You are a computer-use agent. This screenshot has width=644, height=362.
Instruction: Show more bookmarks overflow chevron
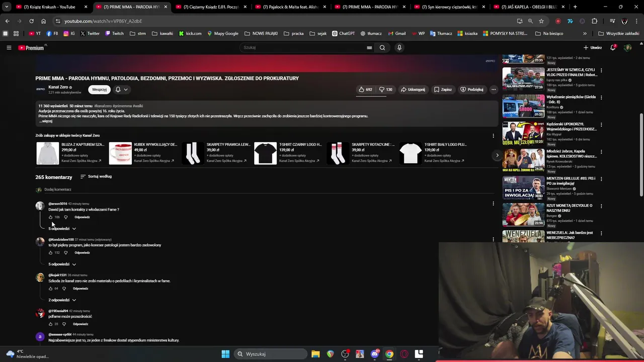(585, 34)
